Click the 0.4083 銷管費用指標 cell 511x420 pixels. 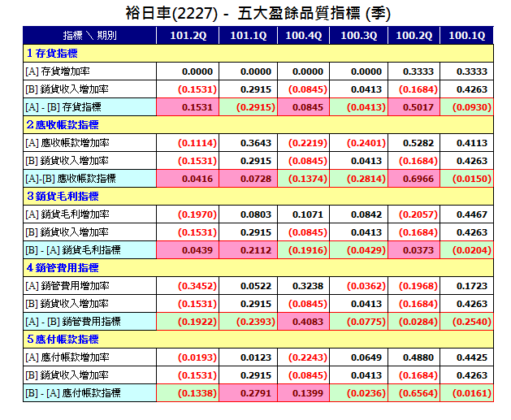[304, 322]
